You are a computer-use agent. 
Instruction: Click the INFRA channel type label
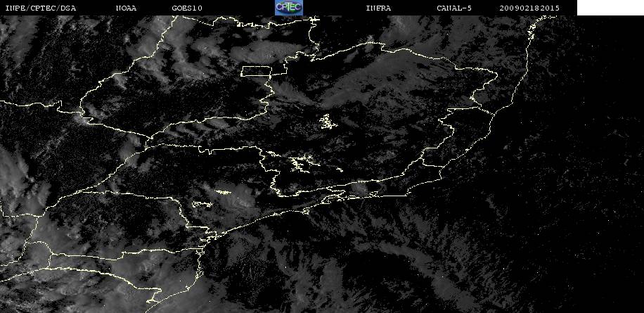tap(378, 8)
